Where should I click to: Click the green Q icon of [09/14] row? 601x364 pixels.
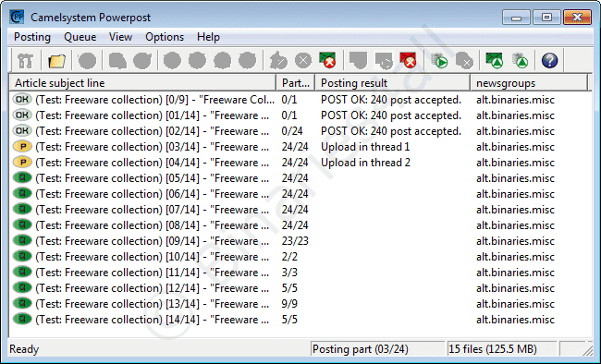tap(22, 241)
